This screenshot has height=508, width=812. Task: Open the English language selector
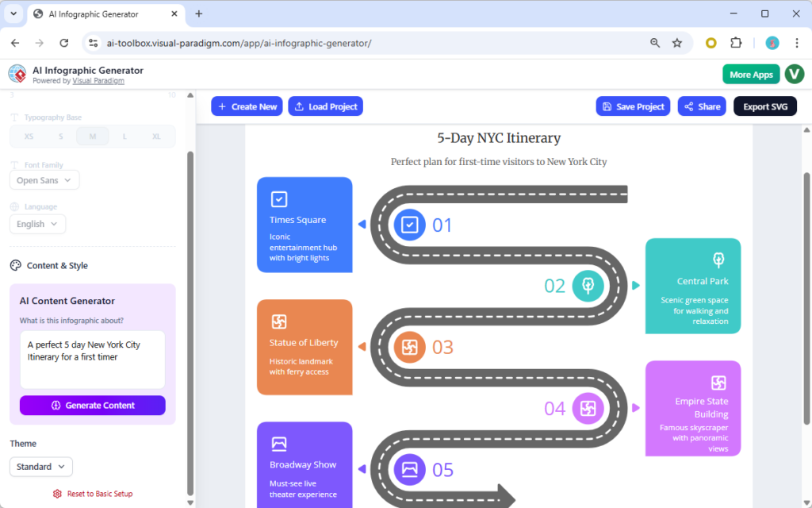[37, 224]
